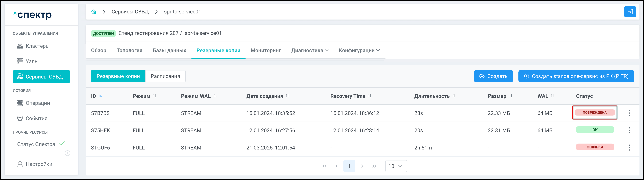The image size is (644, 180).
Task: Open rows per page dropdown showing 10
Action: [396, 166]
